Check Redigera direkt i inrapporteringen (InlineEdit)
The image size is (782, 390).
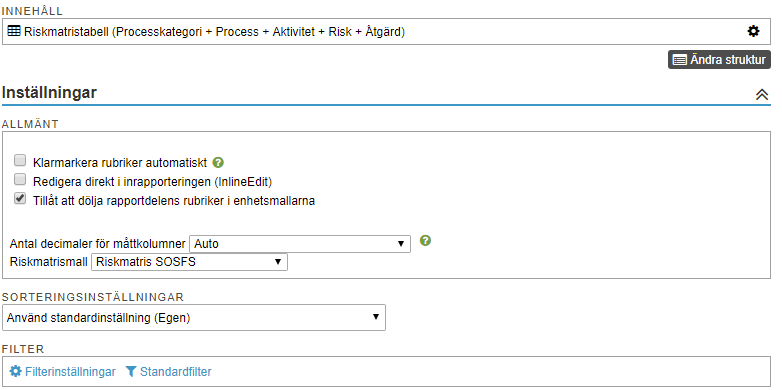tap(20, 180)
